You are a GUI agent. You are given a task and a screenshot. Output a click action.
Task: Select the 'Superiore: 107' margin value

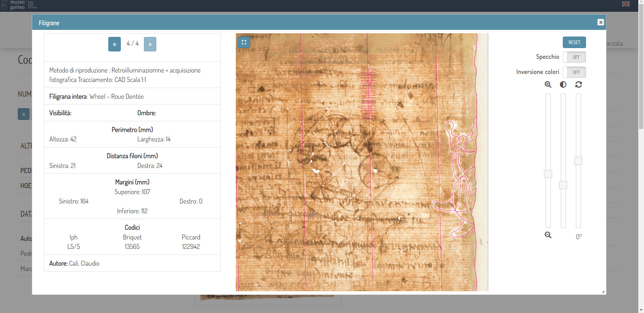pyautogui.click(x=132, y=192)
